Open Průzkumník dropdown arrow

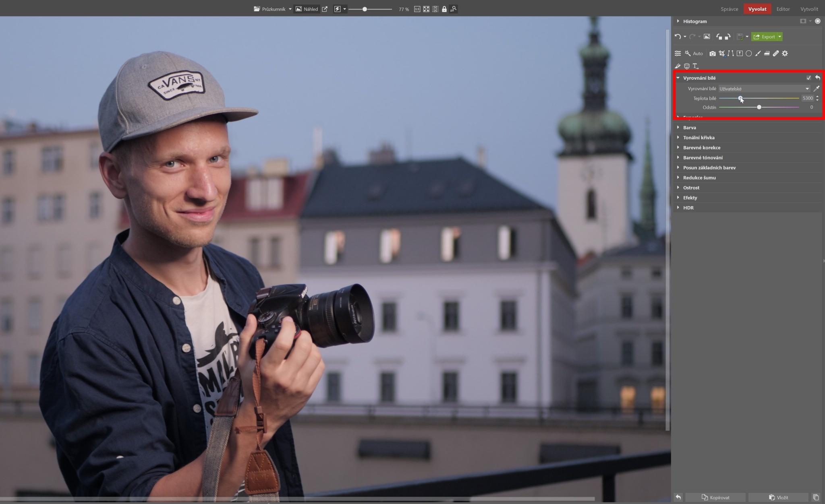pyautogui.click(x=290, y=9)
